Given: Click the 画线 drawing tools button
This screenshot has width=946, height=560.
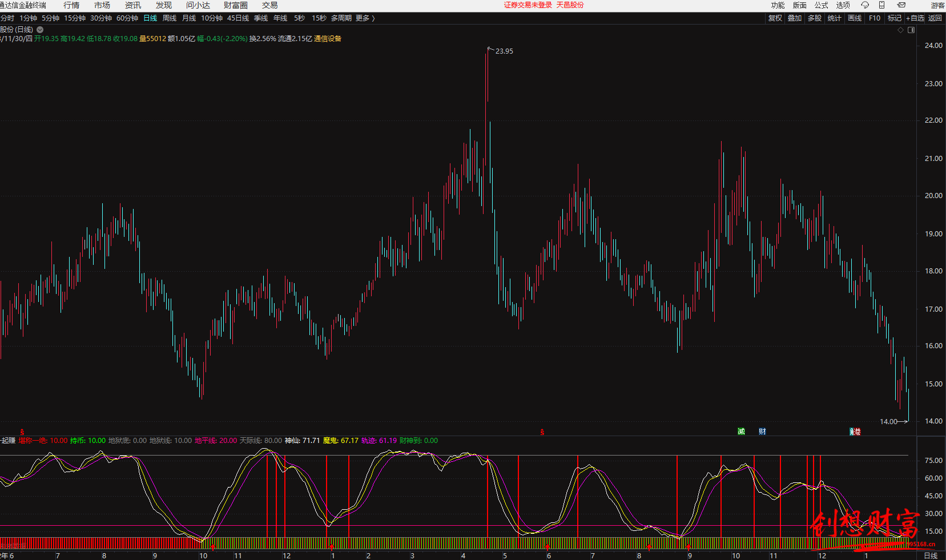Looking at the screenshot, I should pos(855,18).
